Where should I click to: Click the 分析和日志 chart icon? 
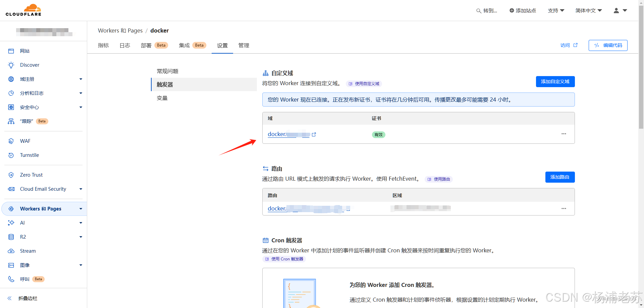tap(11, 93)
